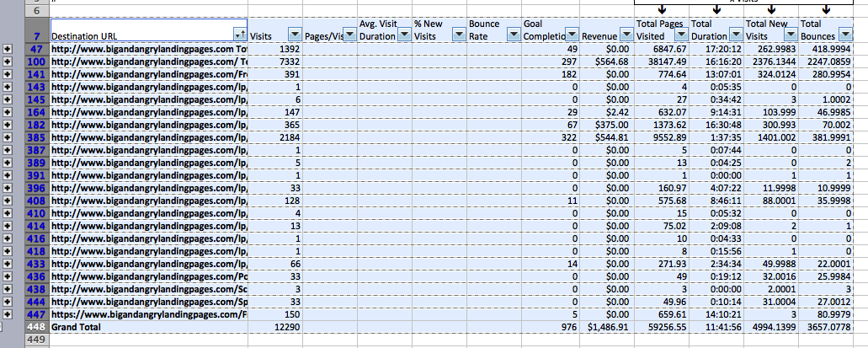Viewport: 868px width, 348px height.
Task: Select Total Duration cell 17:20:12
Action: 716,49
